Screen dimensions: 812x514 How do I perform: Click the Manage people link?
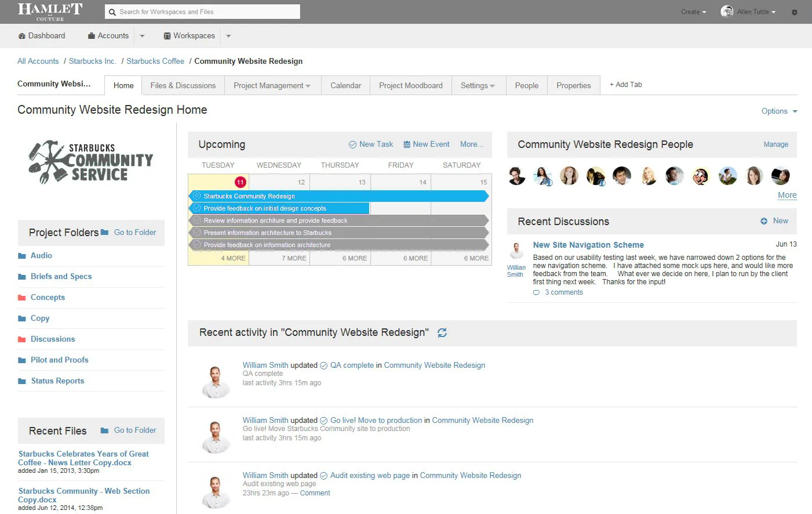click(x=775, y=144)
